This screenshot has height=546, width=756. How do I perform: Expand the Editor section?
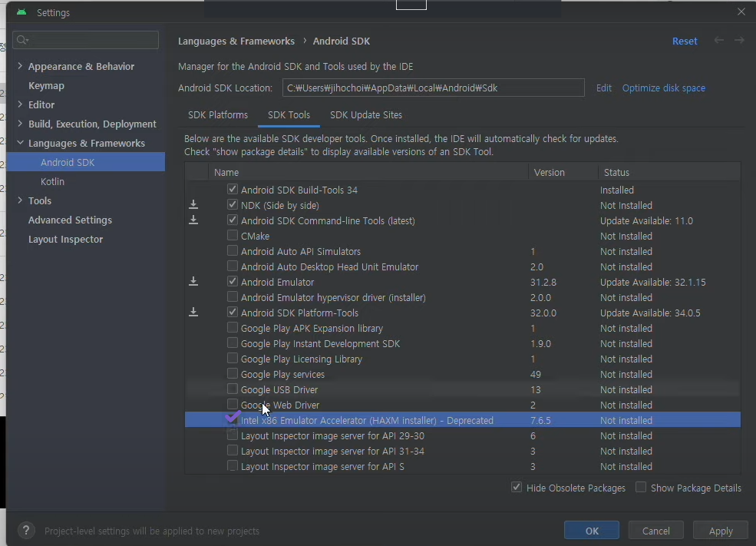[x=20, y=104]
